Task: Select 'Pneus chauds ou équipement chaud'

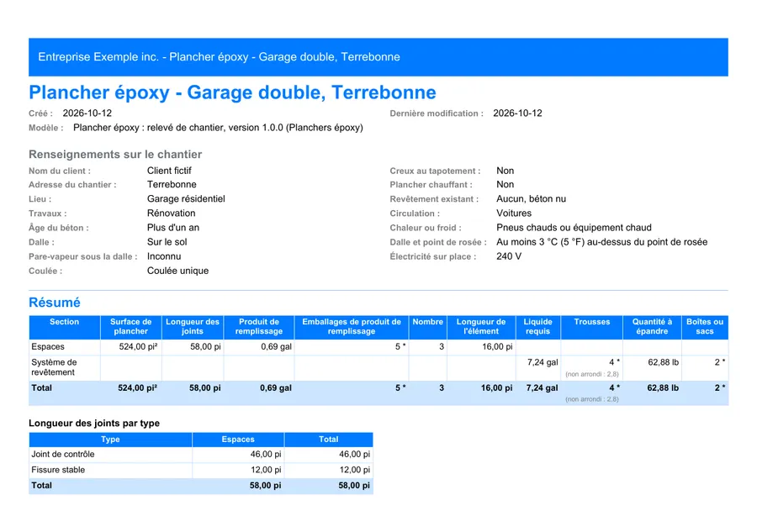Action: pos(574,228)
